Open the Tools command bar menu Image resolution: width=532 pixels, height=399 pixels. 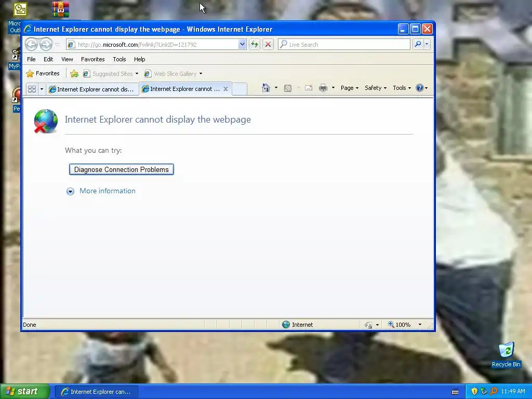402,88
